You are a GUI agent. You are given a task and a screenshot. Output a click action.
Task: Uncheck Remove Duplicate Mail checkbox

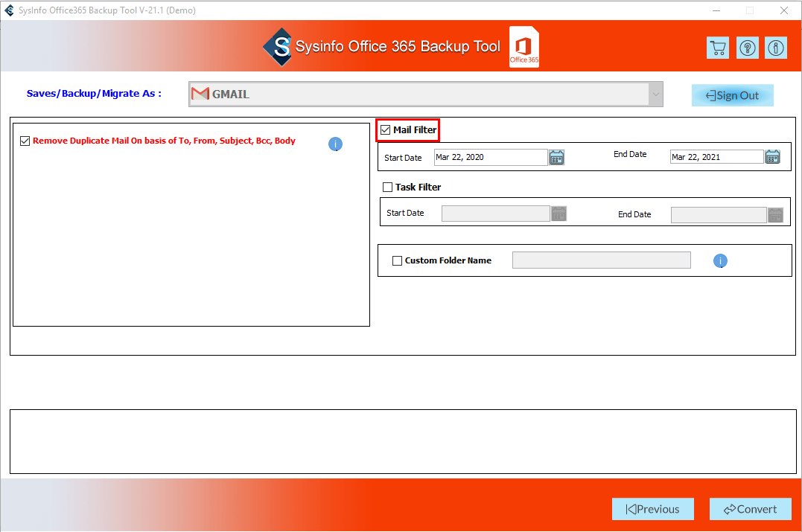(x=25, y=141)
